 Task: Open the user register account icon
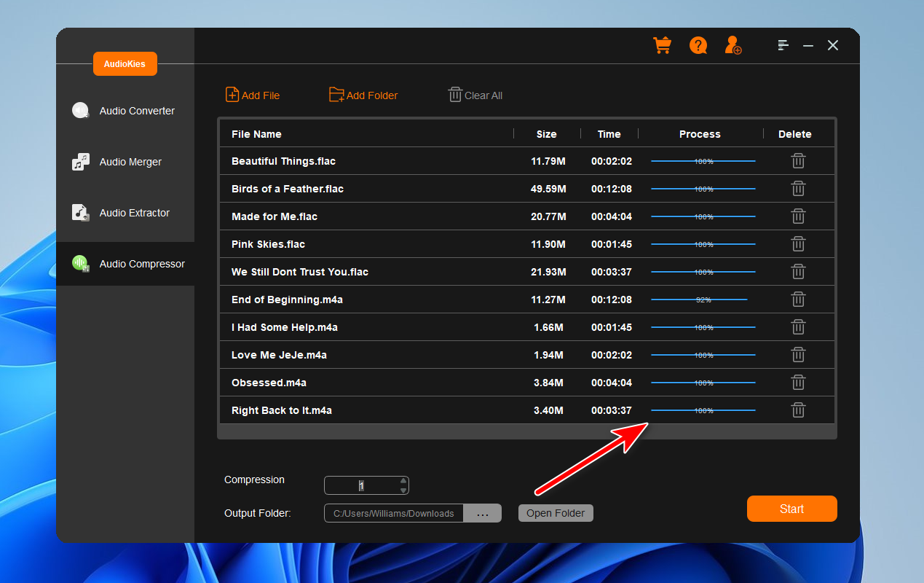click(x=733, y=45)
